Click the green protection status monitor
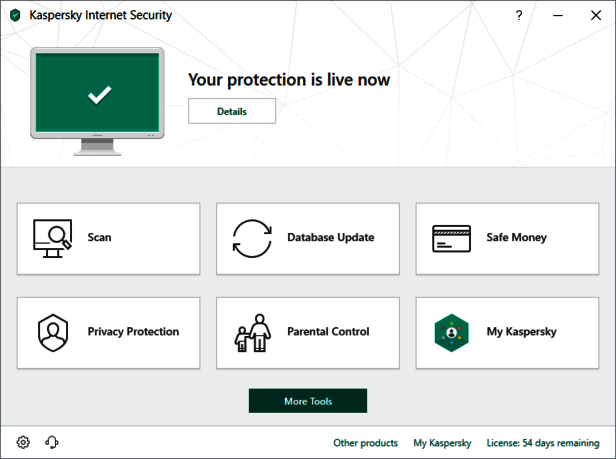The width and height of the screenshot is (616, 459). point(97,96)
